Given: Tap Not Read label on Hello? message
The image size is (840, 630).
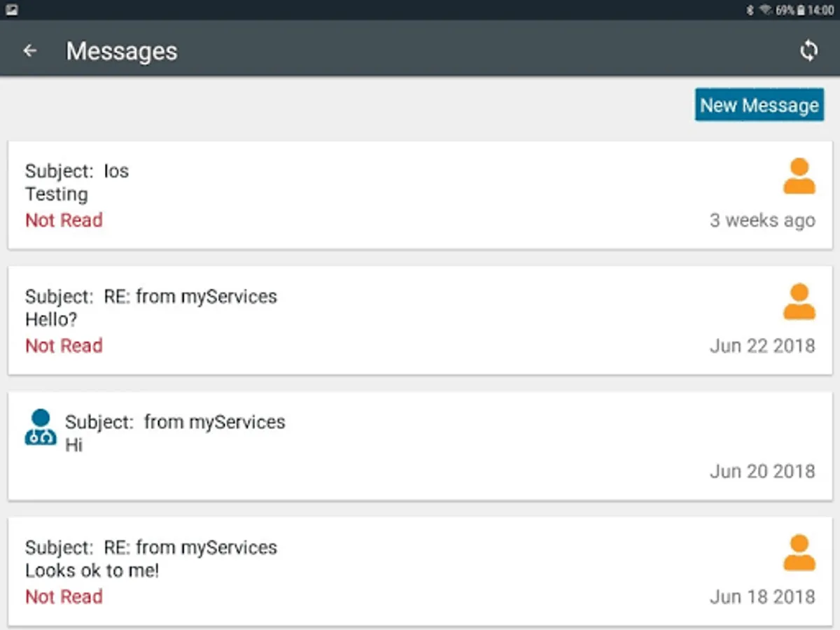Looking at the screenshot, I should pos(64,346).
